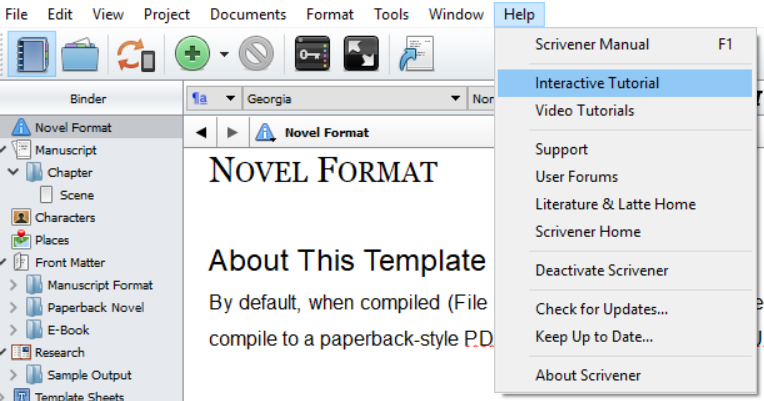This screenshot has width=764, height=401.
Task: Add a new item with green plus
Action: click(x=192, y=54)
